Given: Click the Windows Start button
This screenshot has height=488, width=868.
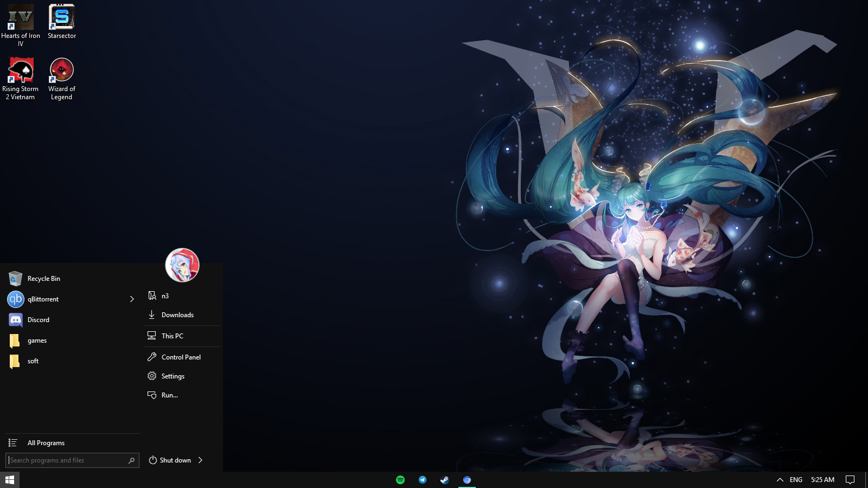Looking at the screenshot, I should 10,480.
